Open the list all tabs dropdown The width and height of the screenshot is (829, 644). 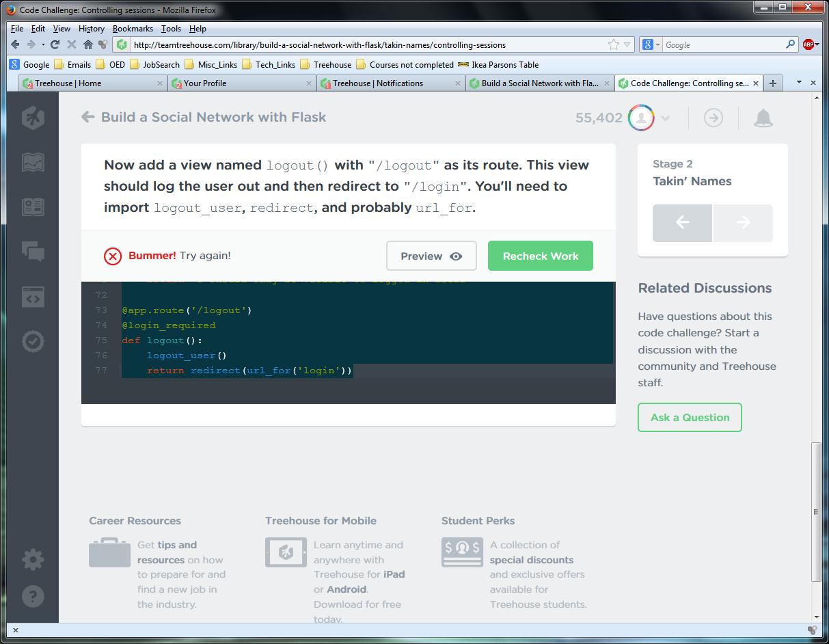pos(800,83)
